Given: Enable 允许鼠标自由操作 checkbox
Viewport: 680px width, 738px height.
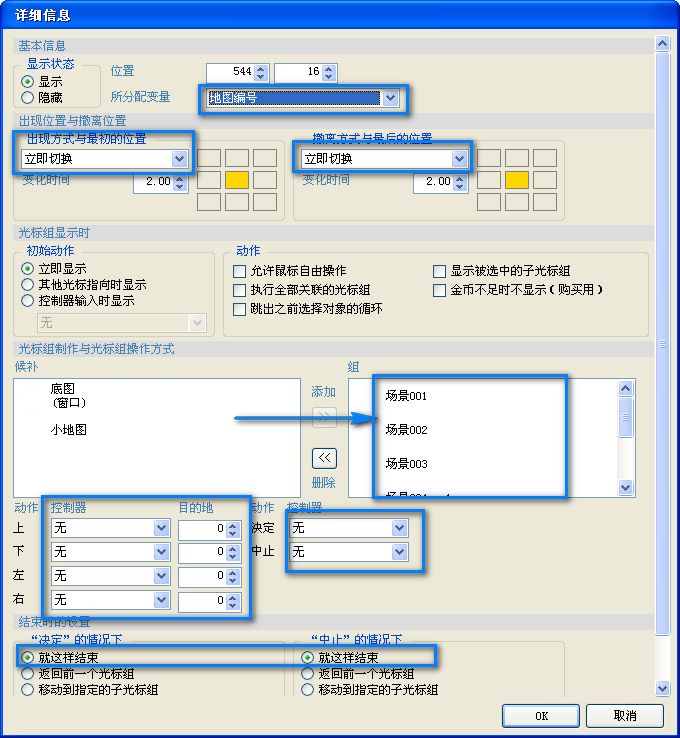Looking at the screenshot, I should (x=240, y=271).
